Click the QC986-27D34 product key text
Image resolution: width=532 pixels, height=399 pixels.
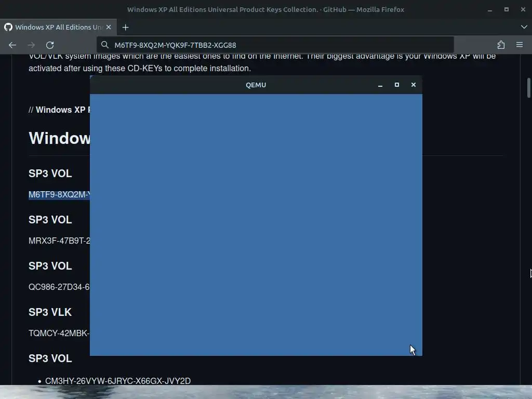click(59, 287)
